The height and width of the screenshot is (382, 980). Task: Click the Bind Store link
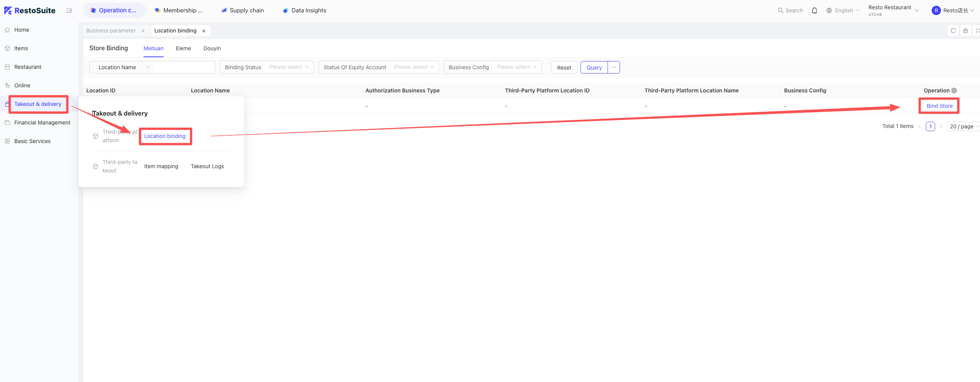pyautogui.click(x=939, y=106)
